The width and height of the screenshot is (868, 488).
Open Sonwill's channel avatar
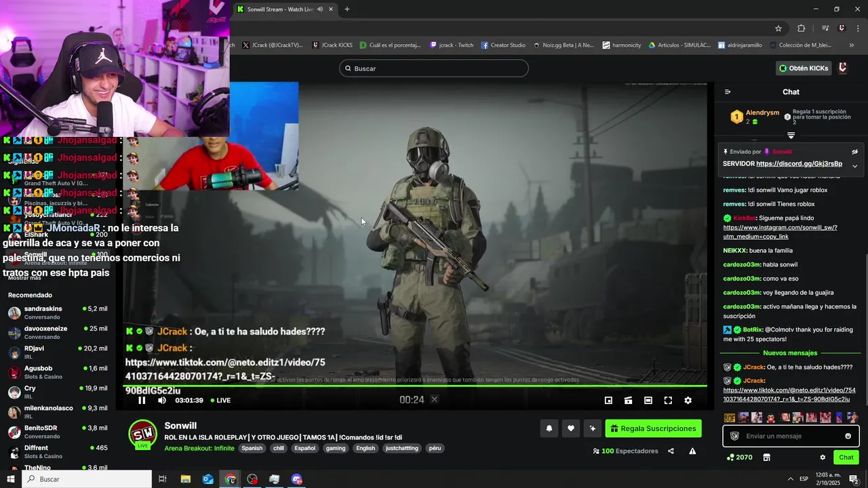(x=142, y=434)
